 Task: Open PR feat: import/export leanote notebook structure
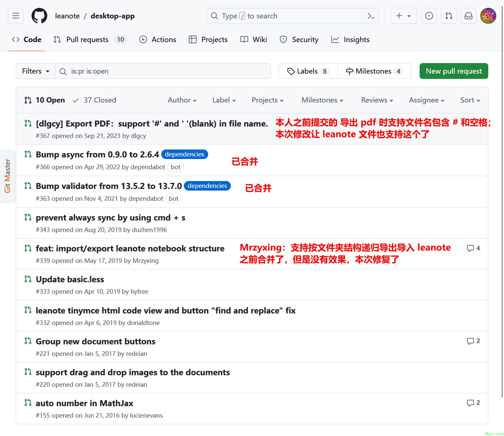pyautogui.click(x=130, y=248)
